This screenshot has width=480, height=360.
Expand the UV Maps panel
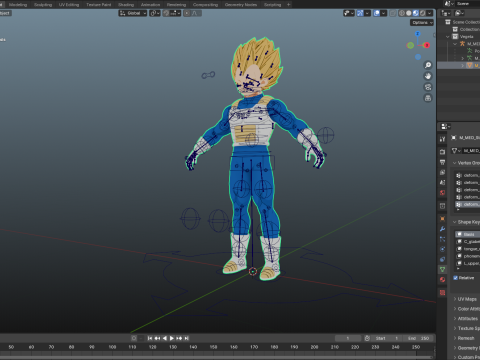tap(467, 299)
